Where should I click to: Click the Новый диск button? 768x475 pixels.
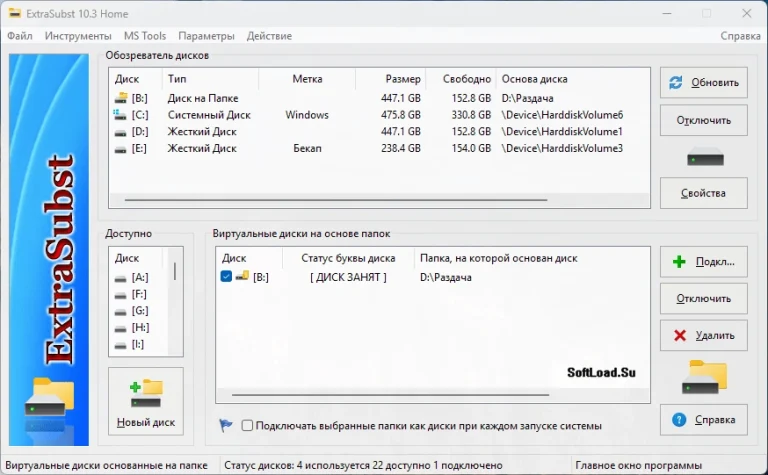pos(146,402)
